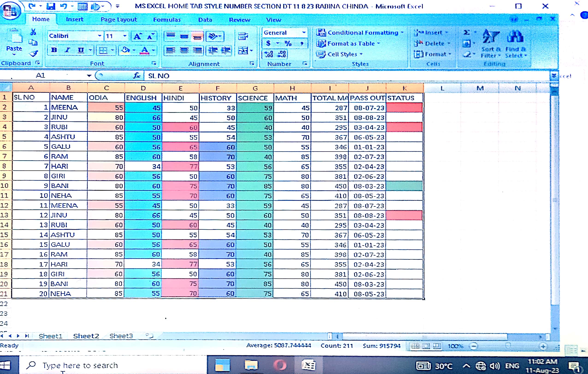Click the Insert Function fx icon
588x374 pixels.
137,76
